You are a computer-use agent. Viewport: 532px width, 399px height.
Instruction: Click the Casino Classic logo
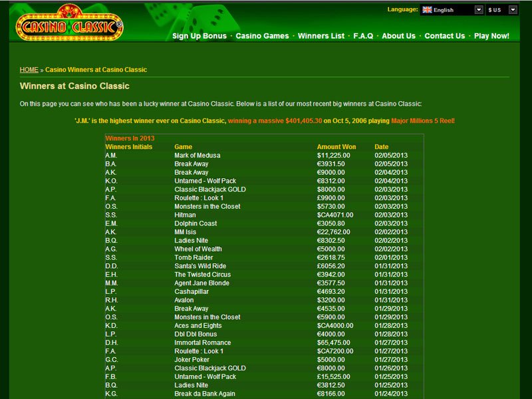tap(69, 23)
